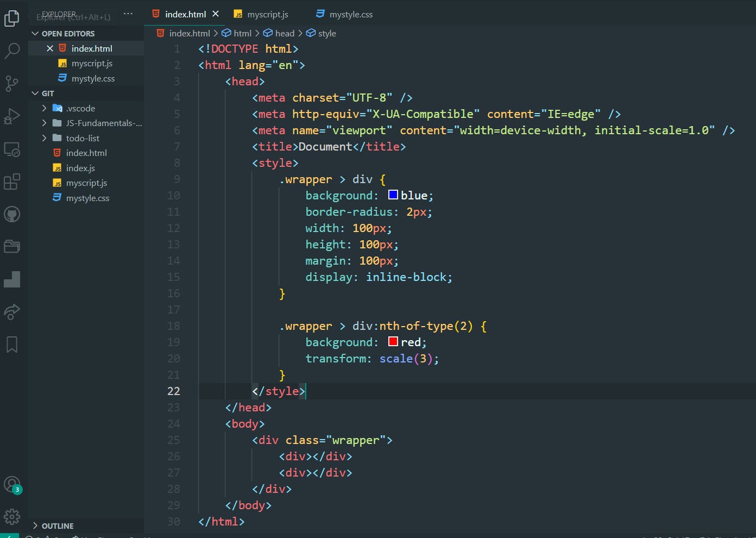Image resolution: width=756 pixels, height=538 pixels.
Task: Open the Explorer more actions ellipsis
Action: point(128,14)
